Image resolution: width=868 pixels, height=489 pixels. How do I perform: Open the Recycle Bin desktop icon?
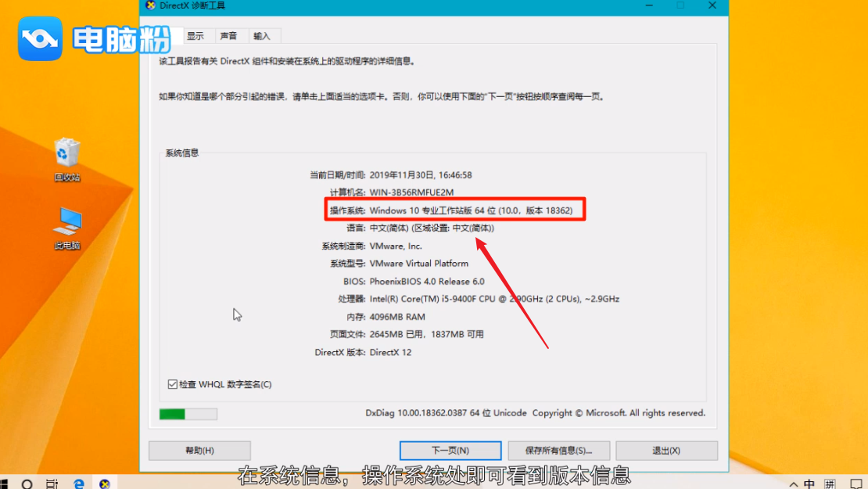coord(67,159)
